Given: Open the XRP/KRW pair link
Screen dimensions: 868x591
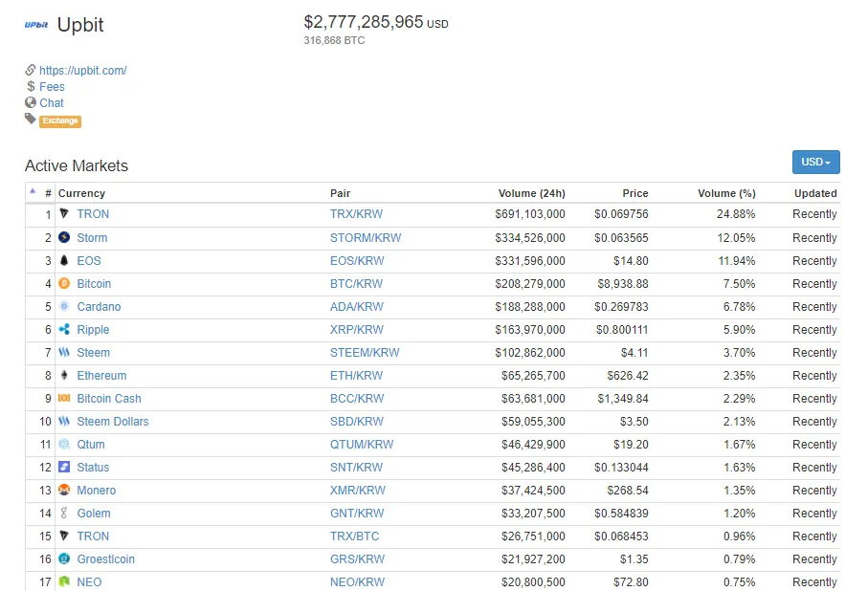Looking at the screenshot, I should (357, 330).
